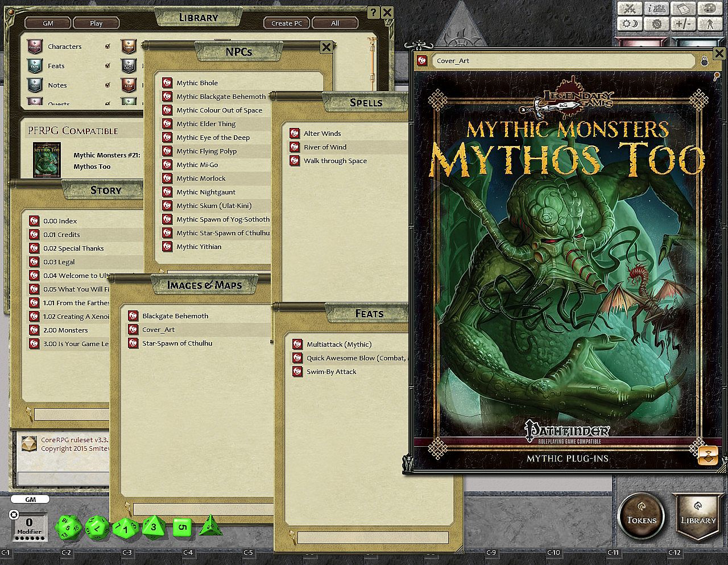
Task: Open Star-Spawn of Cthulhu image entry
Action: [x=177, y=343]
